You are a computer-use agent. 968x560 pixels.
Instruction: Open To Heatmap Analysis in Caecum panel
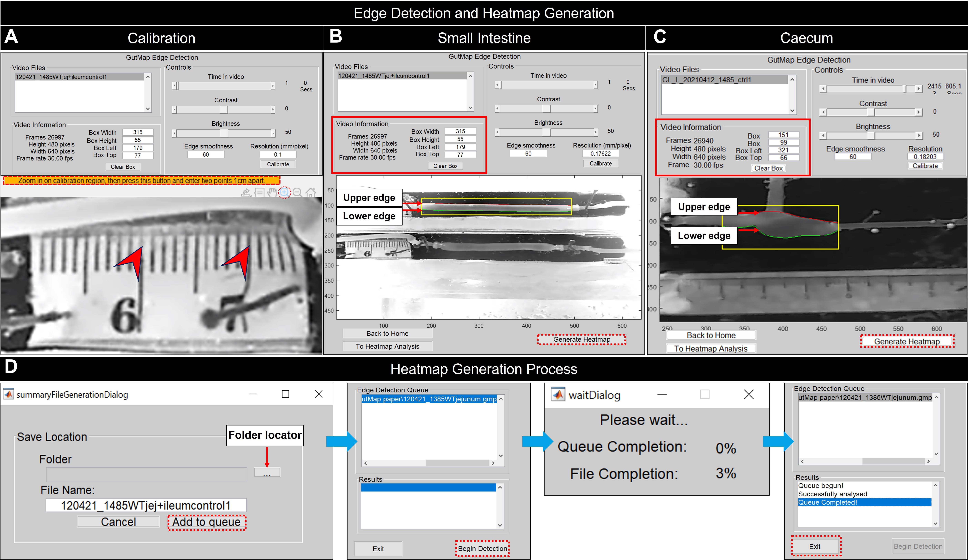click(711, 348)
